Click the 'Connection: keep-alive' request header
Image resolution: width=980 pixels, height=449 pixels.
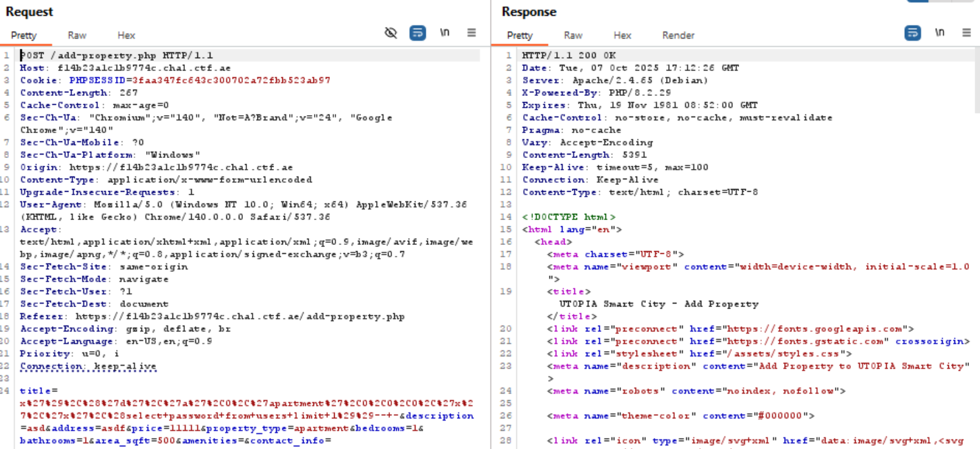88,366
